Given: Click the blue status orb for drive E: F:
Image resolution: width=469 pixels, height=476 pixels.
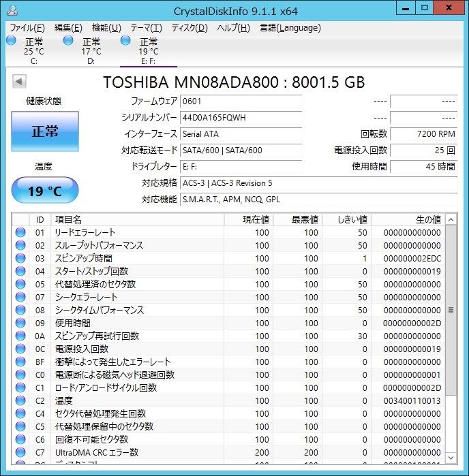Looking at the screenshot, I should pyautogui.click(x=125, y=40).
